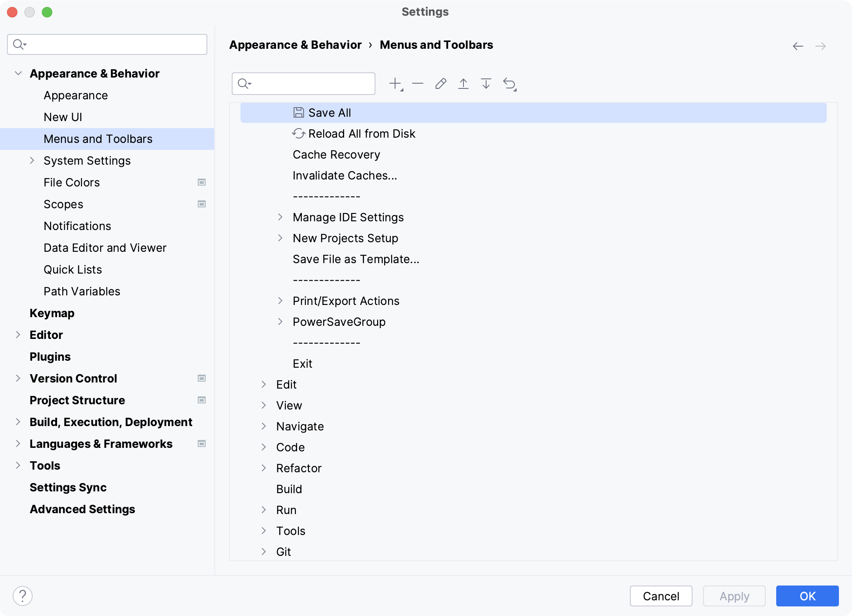Click the help question mark icon
The width and height of the screenshot is (852, 616).
pos(23,596)
